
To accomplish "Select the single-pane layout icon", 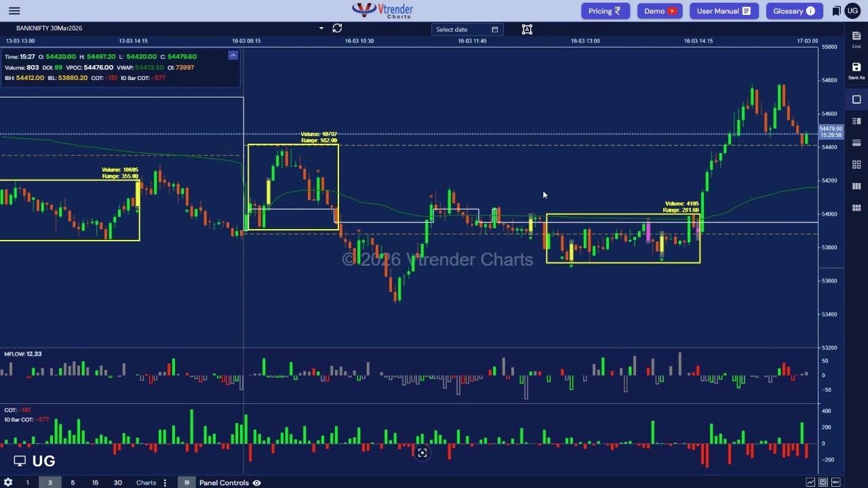I will (856, 100).
